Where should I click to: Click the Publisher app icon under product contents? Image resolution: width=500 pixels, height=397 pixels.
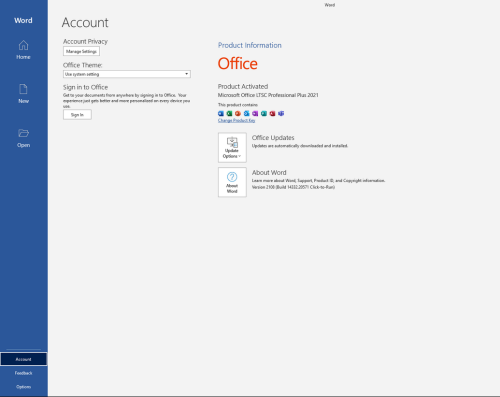(264, 113)
